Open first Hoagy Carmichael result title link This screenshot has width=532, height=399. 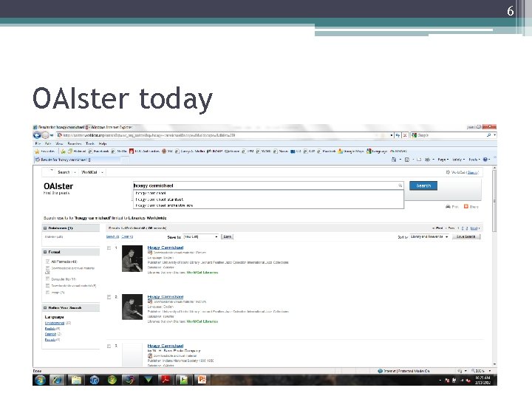(166, 248)
